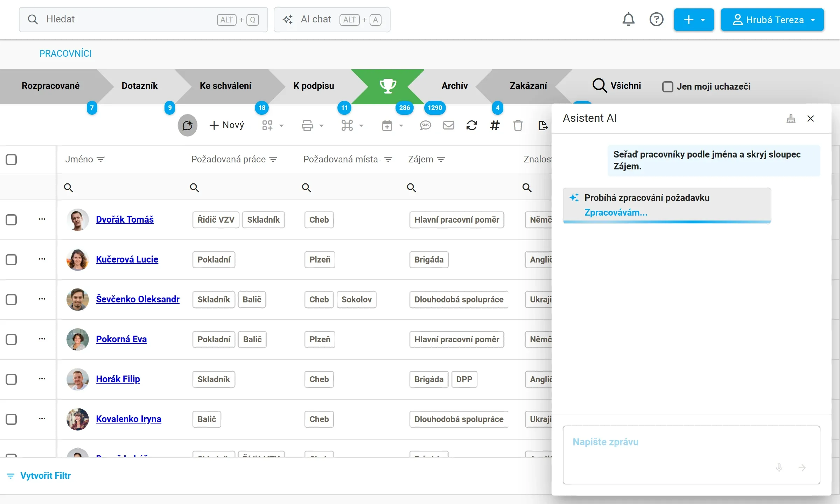840x504 pixels.
Task: Close the Asistent AI panel
Action: (x=811, y=119)
